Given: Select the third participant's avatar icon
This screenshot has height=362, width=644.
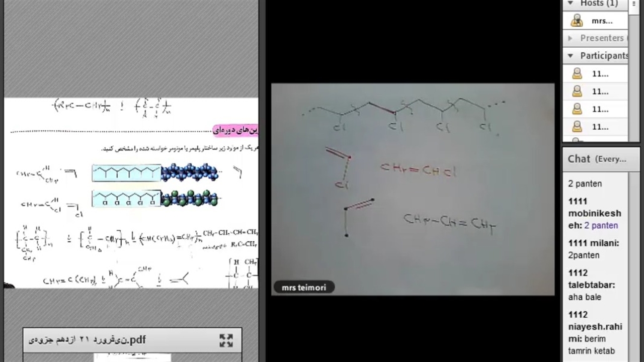Looking at the screenshot, I should (x=577, y=109).
